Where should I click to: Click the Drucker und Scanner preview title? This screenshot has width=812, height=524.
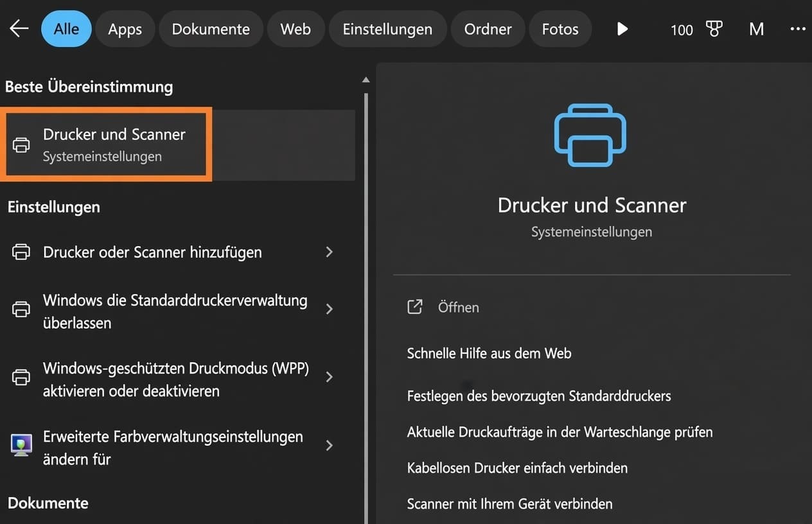pyautogui.click(x=592, y=205)
